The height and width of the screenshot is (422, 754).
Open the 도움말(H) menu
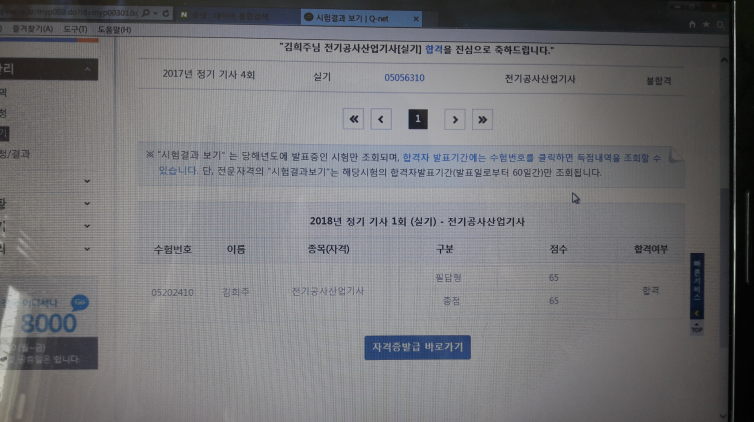[x=112, y=29]
